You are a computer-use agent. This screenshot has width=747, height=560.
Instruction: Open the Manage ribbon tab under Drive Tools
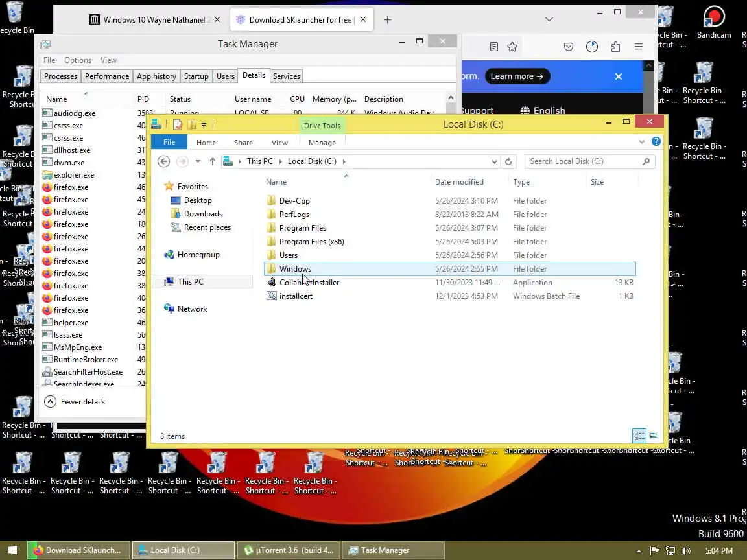(322, 143)
